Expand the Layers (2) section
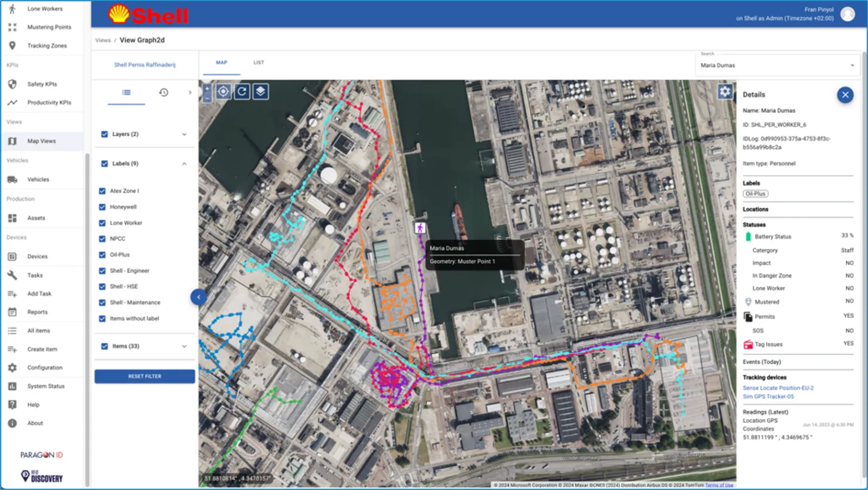868x490 pixels. tap(184, 134)
